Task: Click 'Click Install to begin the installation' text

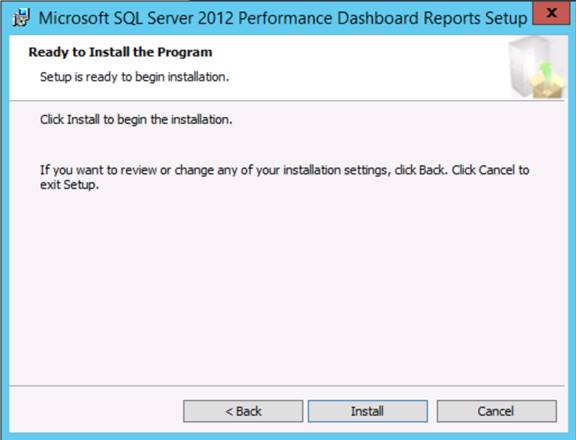Action: click(136, 119)
